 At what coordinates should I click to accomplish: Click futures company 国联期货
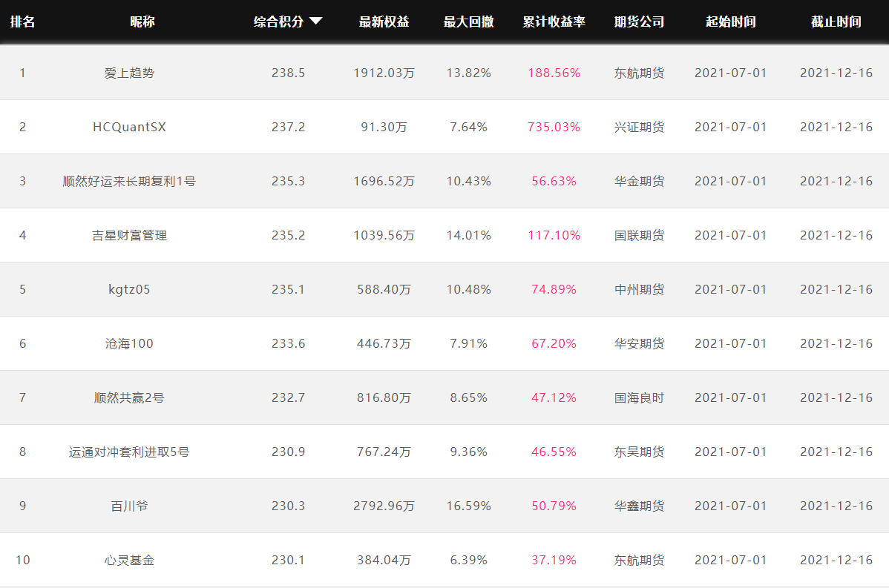(x=639, y=235)
